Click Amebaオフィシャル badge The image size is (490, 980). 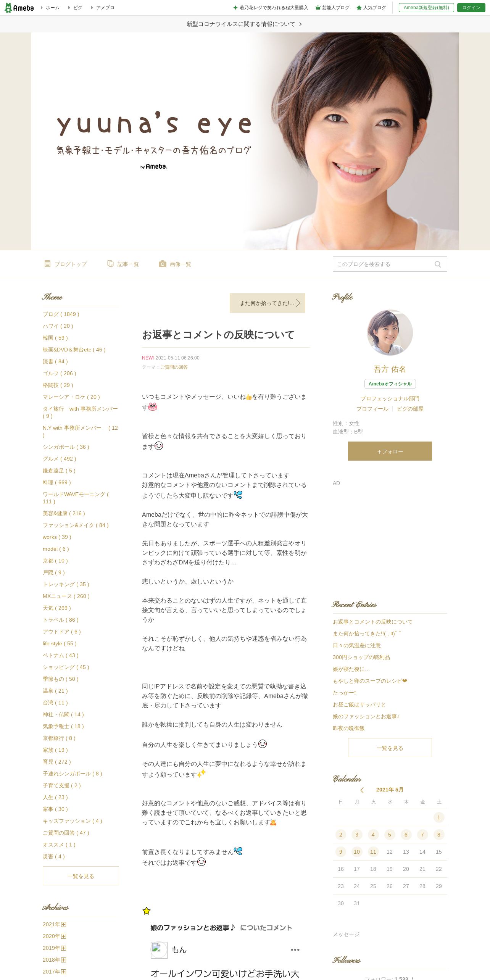390,384
